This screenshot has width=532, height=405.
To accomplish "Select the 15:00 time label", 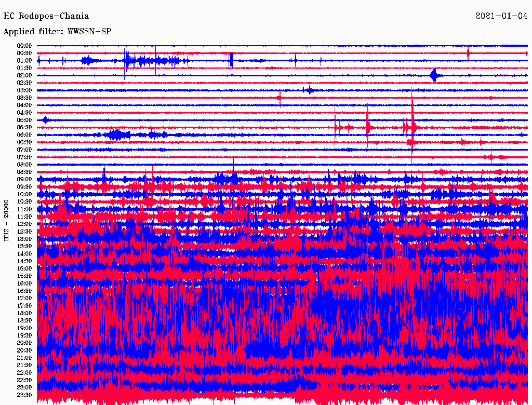I will tap(24, 268).
